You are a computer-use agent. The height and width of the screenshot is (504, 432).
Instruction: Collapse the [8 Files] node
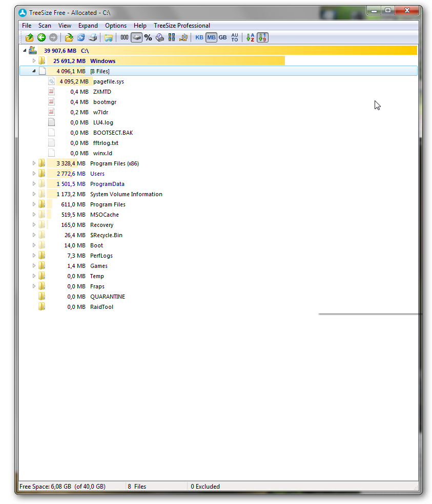(34, 71)
